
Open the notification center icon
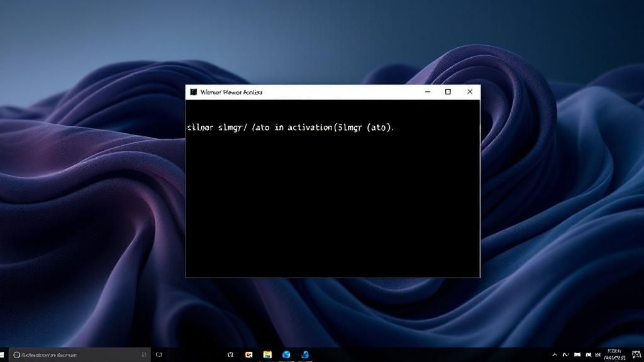click(x=637, y=354)
